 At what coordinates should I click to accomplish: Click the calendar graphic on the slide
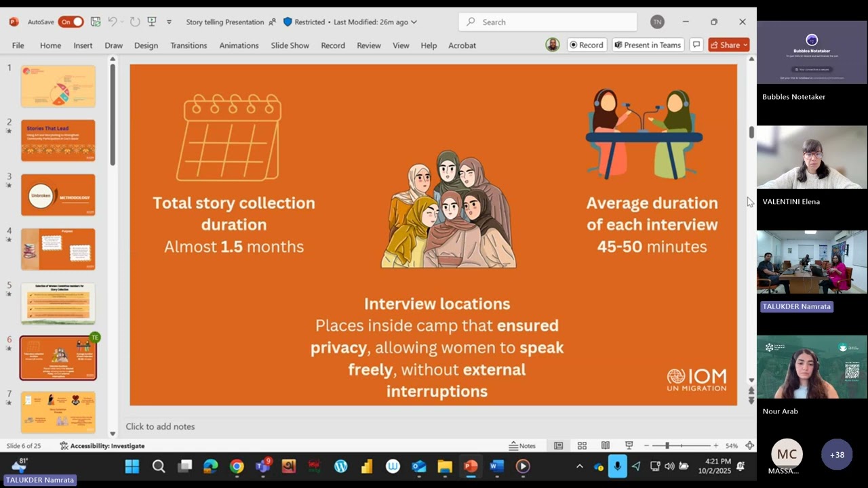(229, 138)
